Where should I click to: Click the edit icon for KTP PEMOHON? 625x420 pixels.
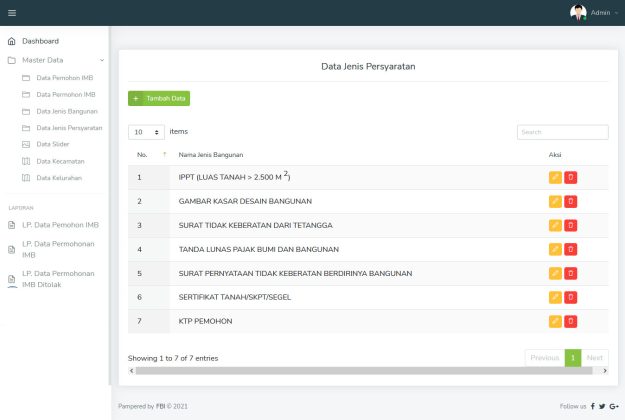[555, 321]
